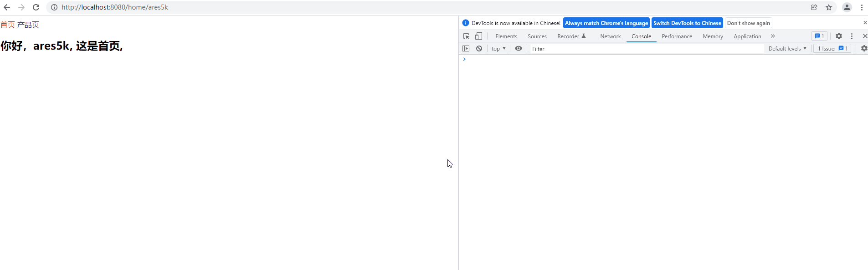868x270 pixels.
Task: Open the Application tab
Action: (x=747, y=36)
